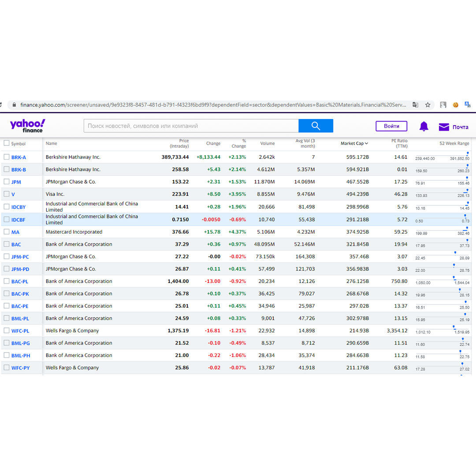Check the BRK-B row checkbox
476x476 pixels.
(6, 169)
